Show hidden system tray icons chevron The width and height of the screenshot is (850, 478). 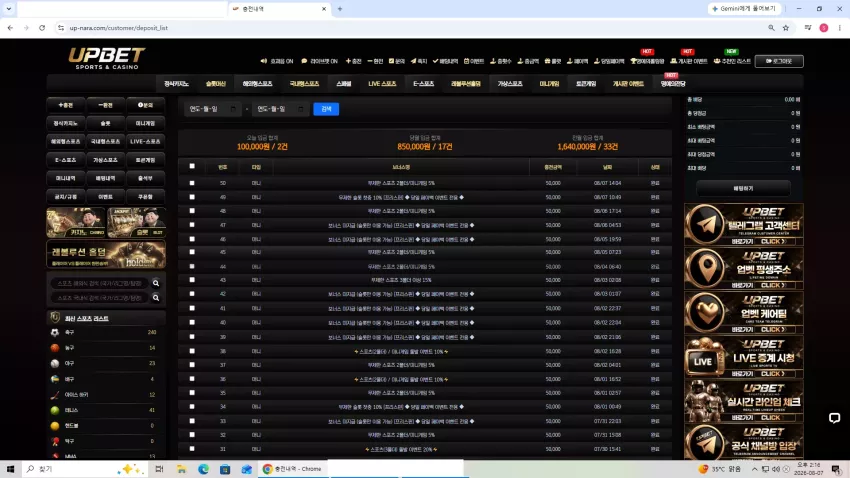754,469
